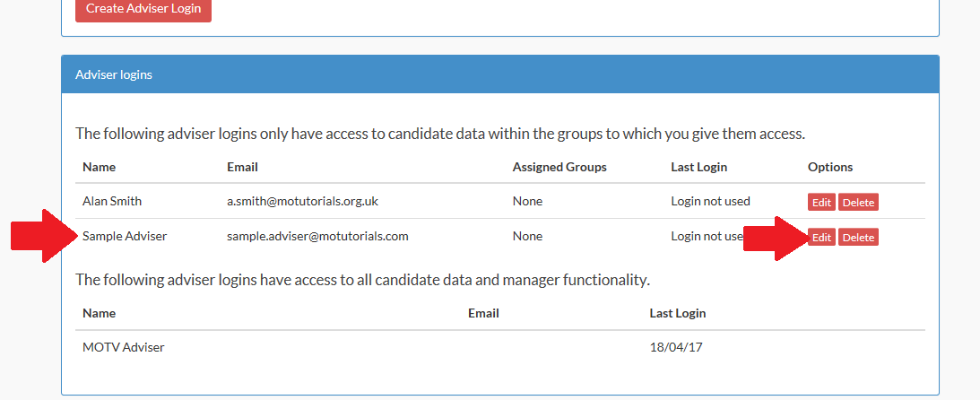Click the a.smith@motutorials.org.uk email
The height and width of the screenshot is (400, 980).
302,201
